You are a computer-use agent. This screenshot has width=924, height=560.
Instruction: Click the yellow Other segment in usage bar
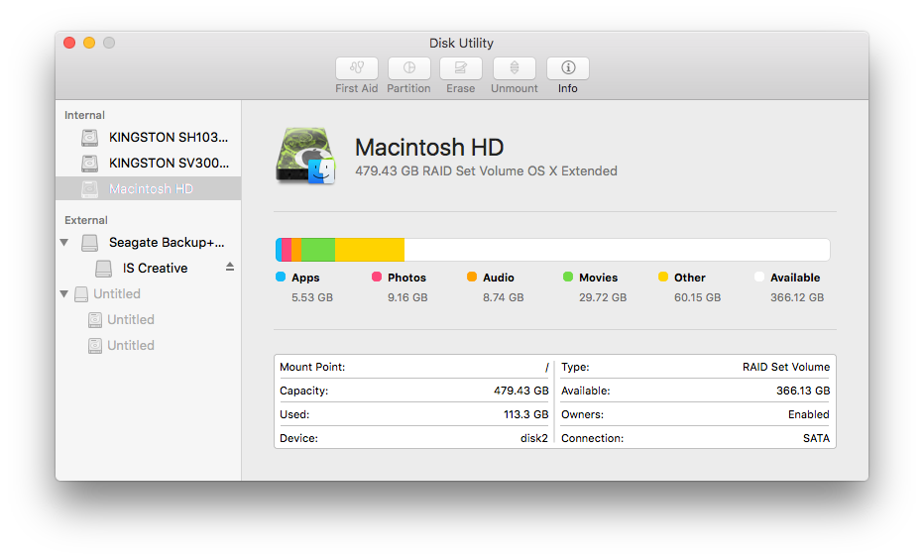click(369, 250)
